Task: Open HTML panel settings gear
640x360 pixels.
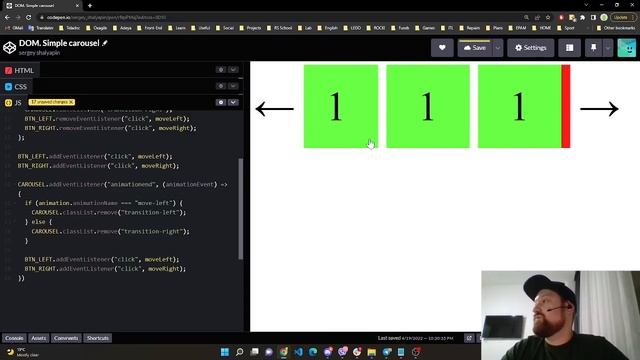Action: click(221, 70)
